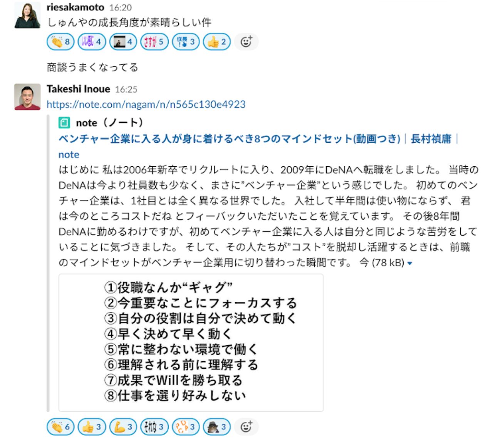Open riesakamoto's profile avatar

(27, 15)
